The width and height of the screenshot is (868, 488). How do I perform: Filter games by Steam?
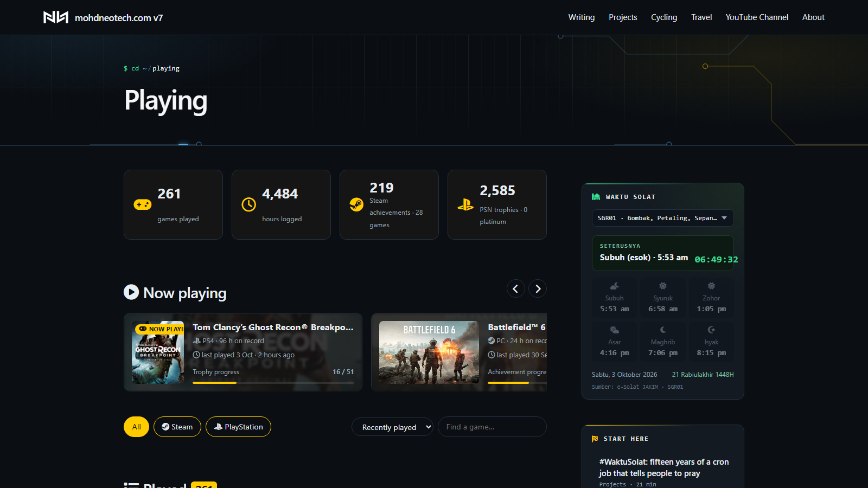pos(177,427)
